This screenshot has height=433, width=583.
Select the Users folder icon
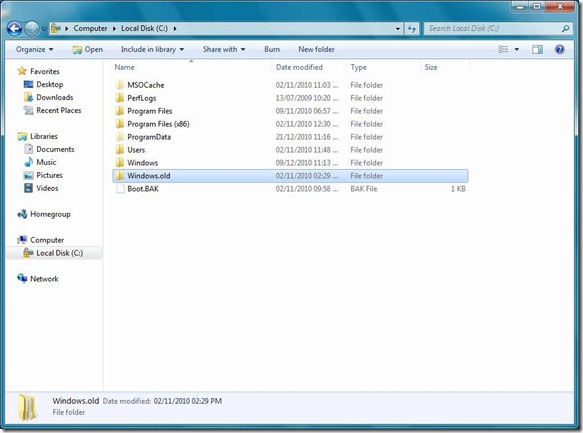click(120, 150)
